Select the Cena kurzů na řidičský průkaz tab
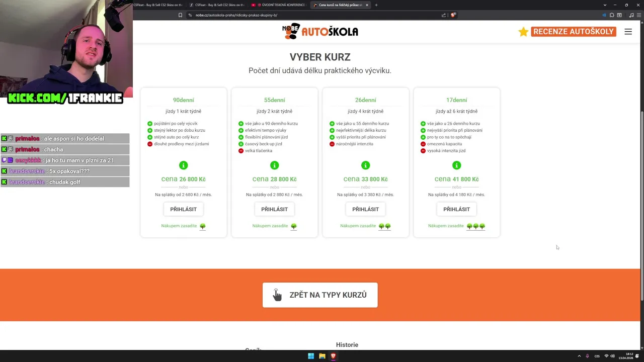Screen dimensions: 644x362 click(x=340, y=5)
